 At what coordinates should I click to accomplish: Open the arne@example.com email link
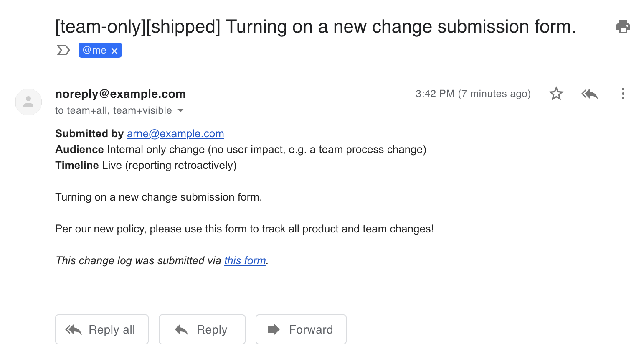tap(175, 134)
